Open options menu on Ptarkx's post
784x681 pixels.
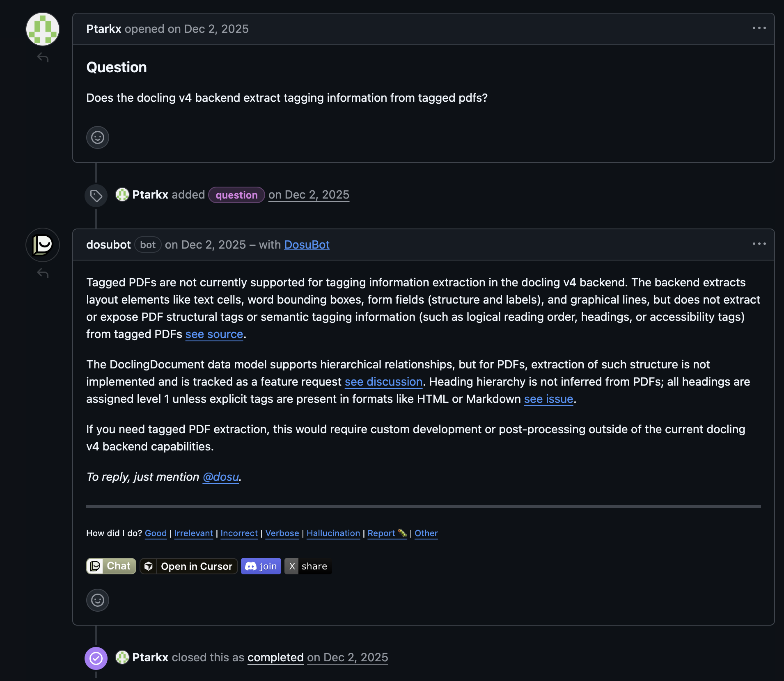click(759, 28)
